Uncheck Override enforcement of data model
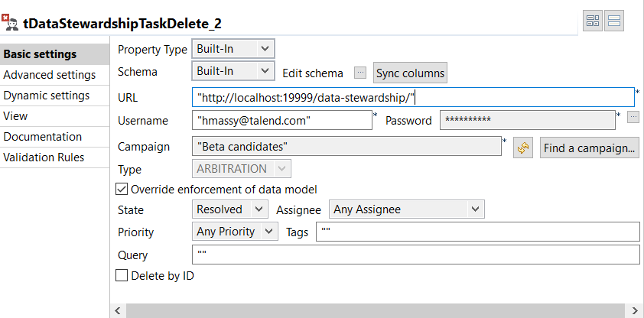Screen dimensions: 644x318 point(121,190)
